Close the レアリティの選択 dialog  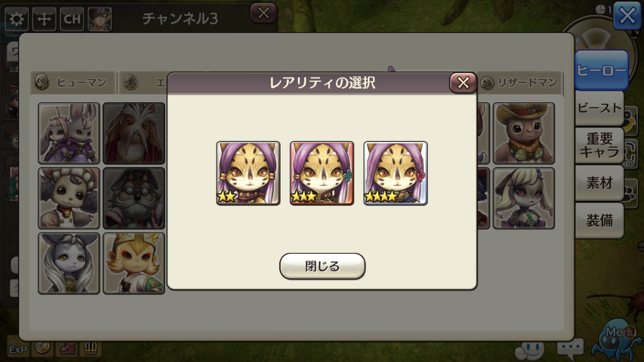point(463,83)
